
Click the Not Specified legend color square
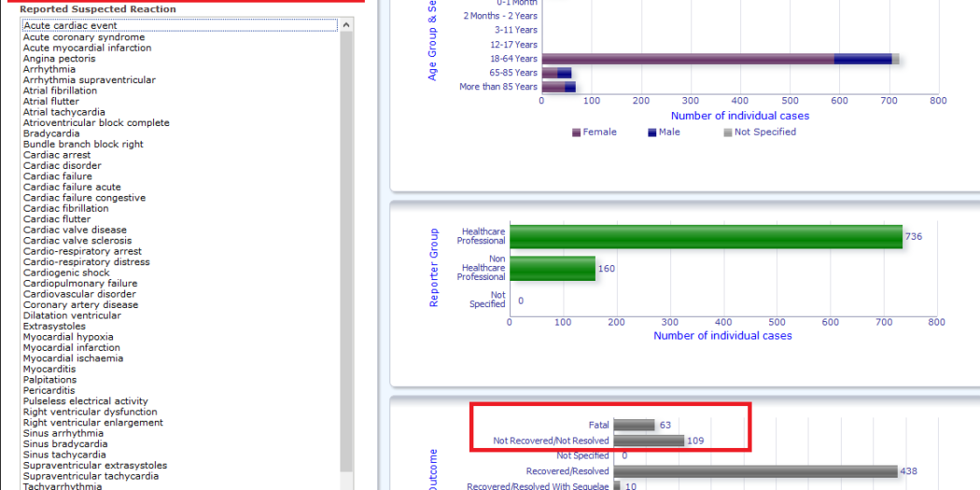(x=728, y=133)
